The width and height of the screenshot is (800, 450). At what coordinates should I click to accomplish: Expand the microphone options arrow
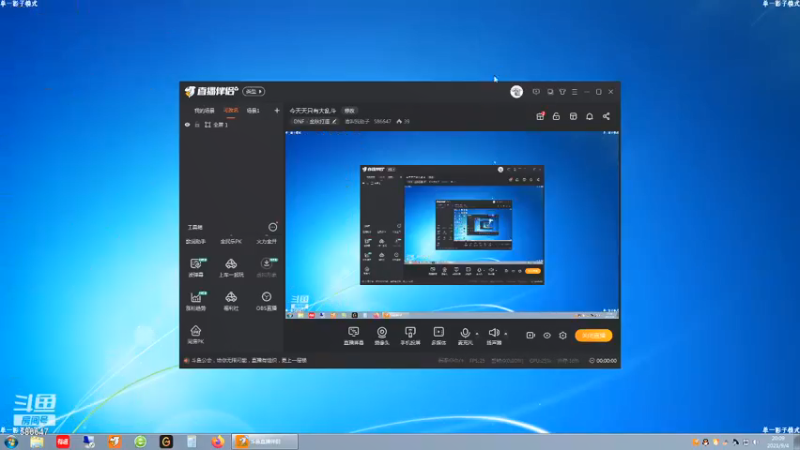point(477,334)
